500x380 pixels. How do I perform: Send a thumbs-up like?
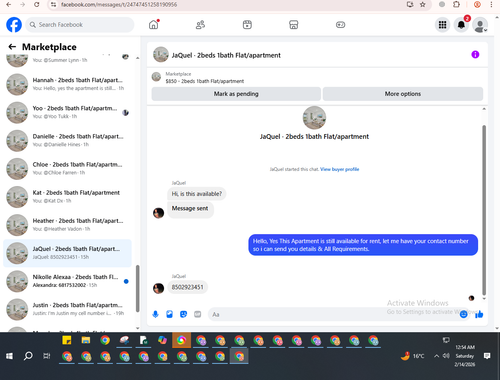click(x=479, y=314)
